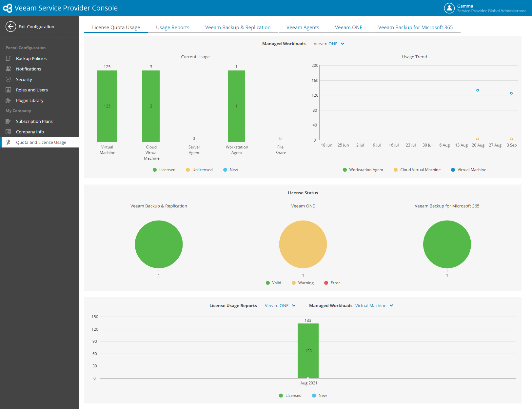Click the Roles and Users icon

[x=8, y=90]
